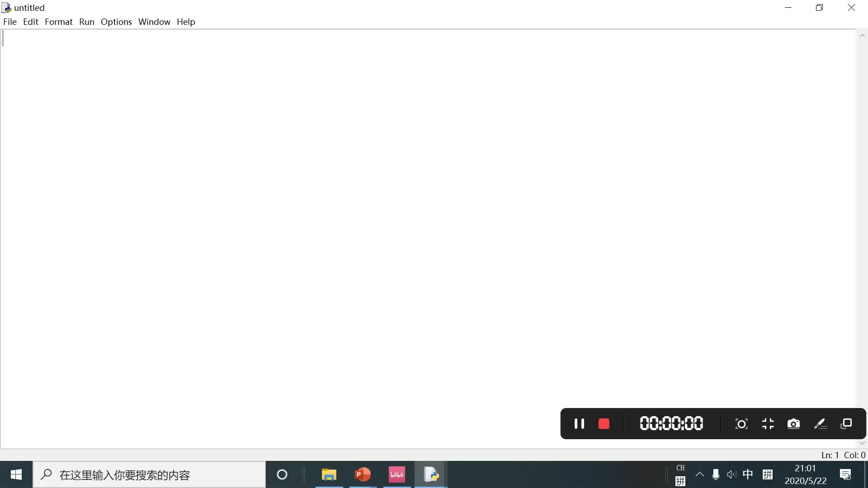Click the Python IDLE taskbar icon
The width and height of the screenshot is (868, 488).
pyautogui.click(x=431, y=474)
